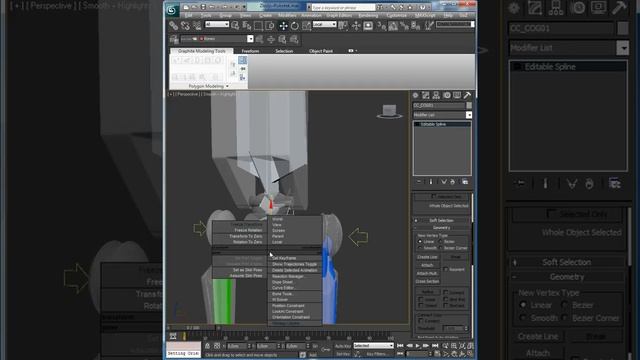Activate the Select and Move tool
The width and height of the screenshot is (640, 360).
click(x=283, y=25)
